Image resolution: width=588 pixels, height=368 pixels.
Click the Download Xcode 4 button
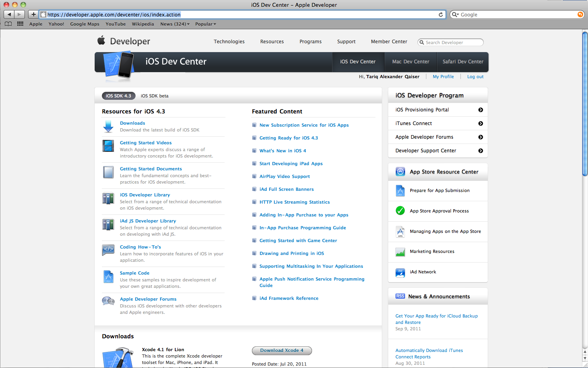(x=282, y=350)
